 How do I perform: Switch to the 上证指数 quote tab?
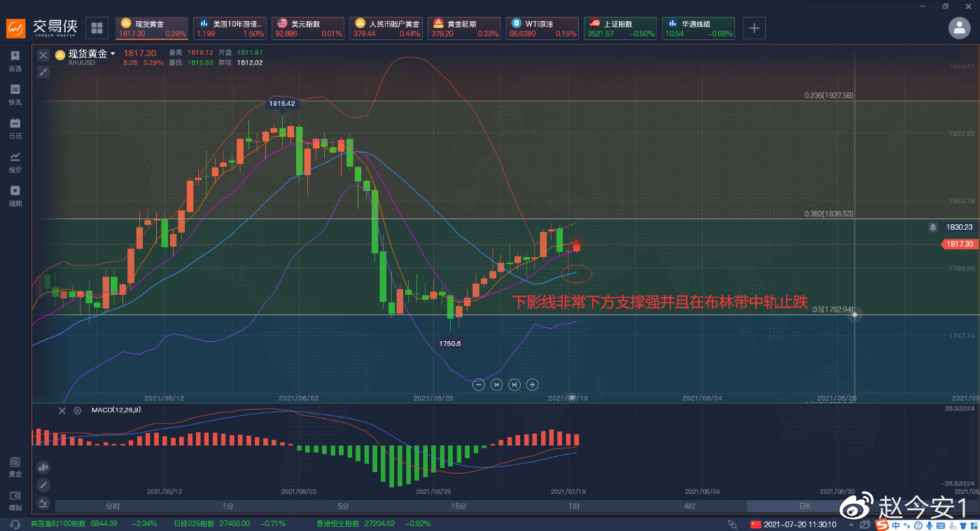(620, 28)
